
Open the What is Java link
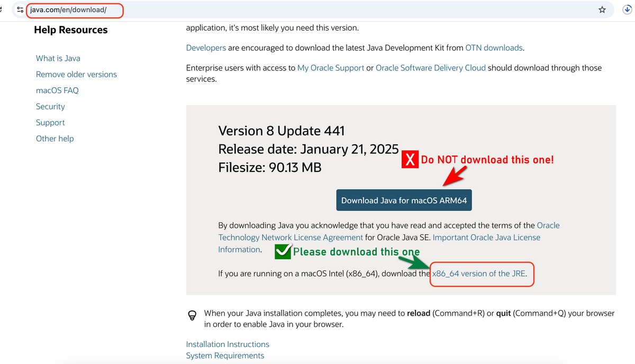click(x=58, y=58)
